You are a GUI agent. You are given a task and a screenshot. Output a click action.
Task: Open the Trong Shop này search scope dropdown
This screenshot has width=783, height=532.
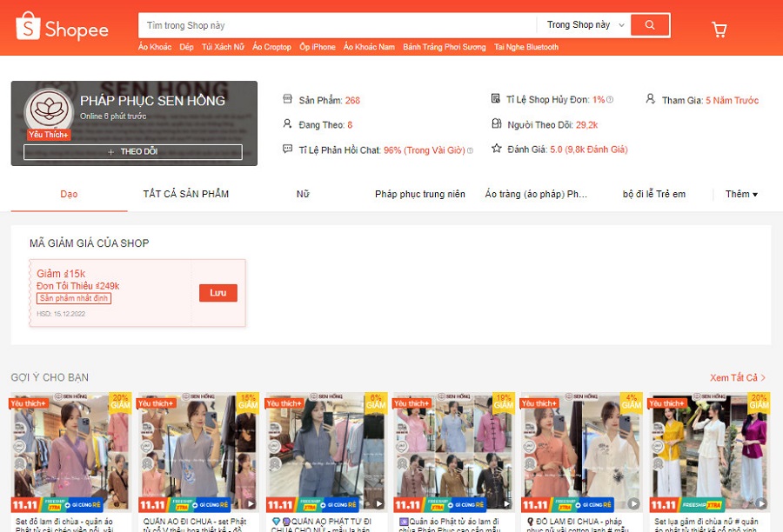tap(585, 25)
